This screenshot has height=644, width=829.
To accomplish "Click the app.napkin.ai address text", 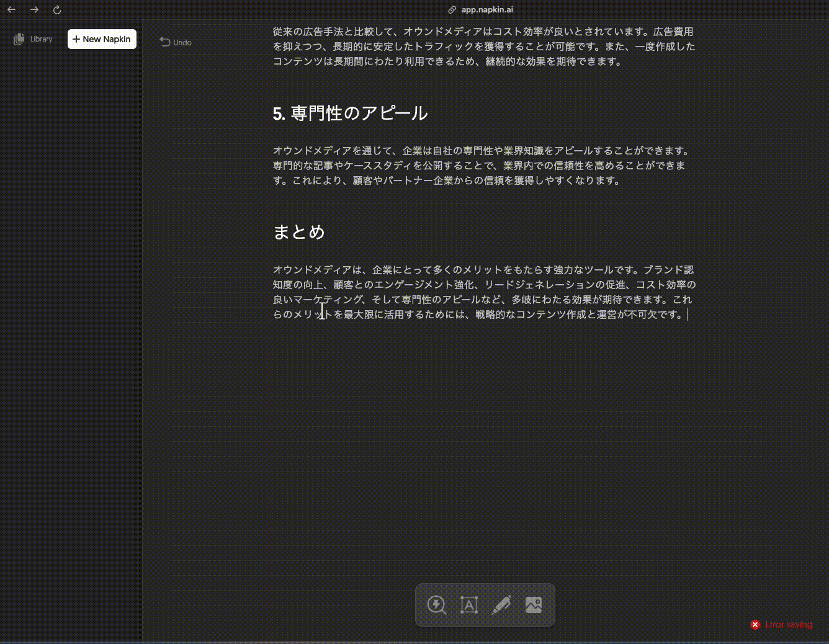I will coord(487,10).
